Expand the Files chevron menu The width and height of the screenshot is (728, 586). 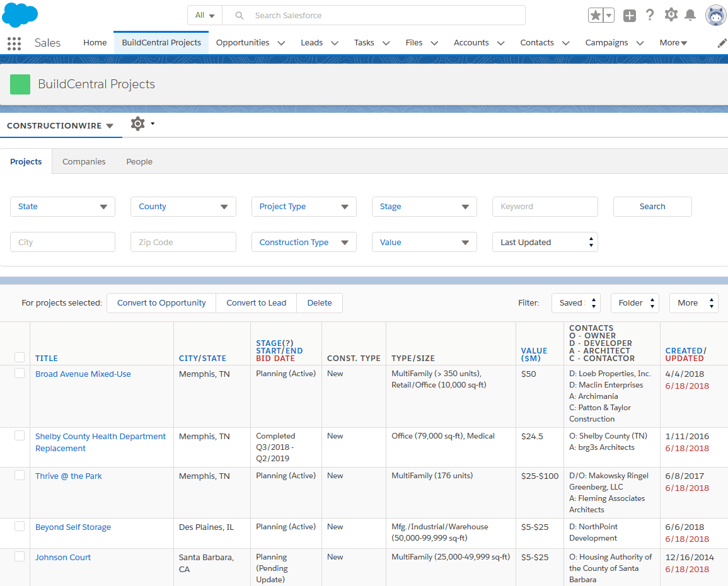click(434, 43)
